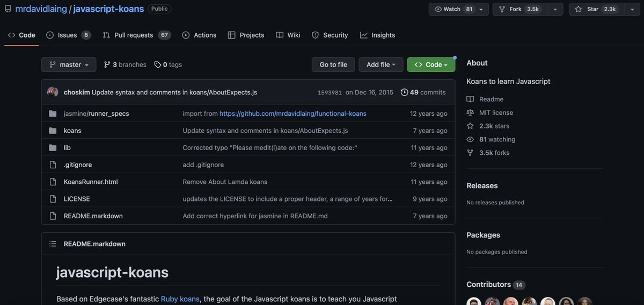Click the first contributor avatar
The height and width of the screenshot is (305, 644).
pyautogui.click(x=474, y=301)
